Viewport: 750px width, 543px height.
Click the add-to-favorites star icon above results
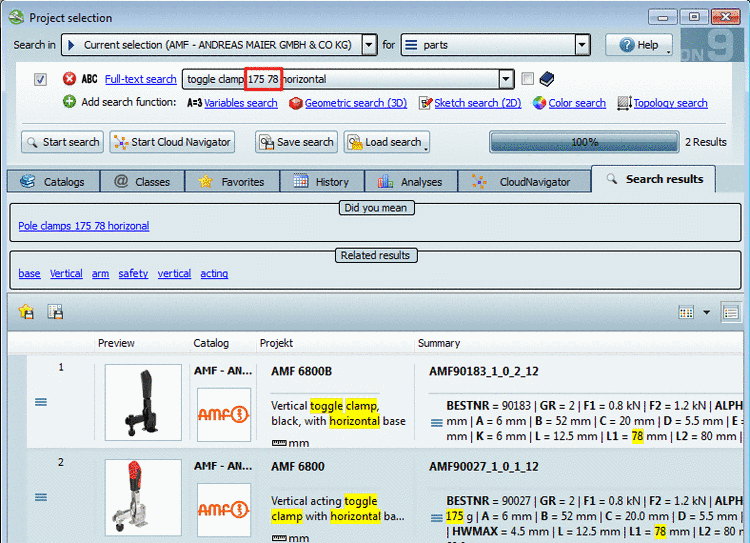26,312
